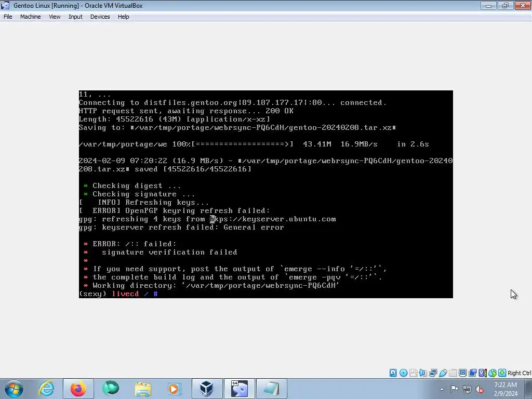Screen dimensions: 532x399
Task: Click the display settings status icon
Action: tap(462, 373)
